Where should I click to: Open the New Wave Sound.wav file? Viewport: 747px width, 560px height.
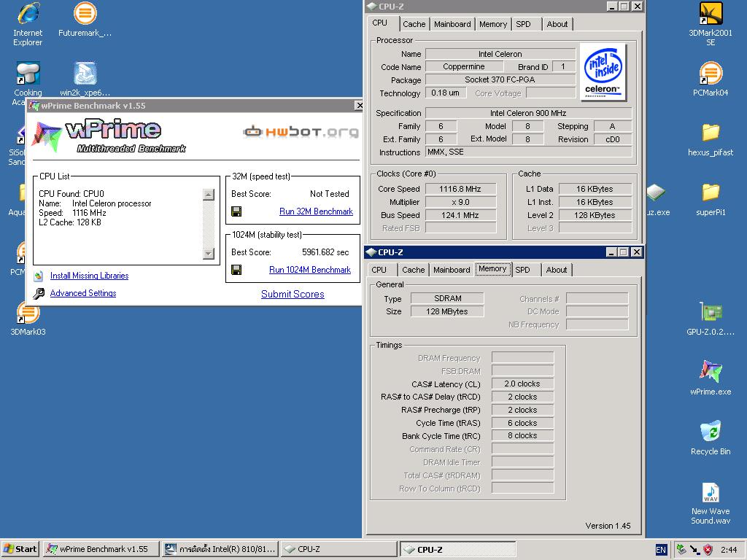(x=711, y=503)
